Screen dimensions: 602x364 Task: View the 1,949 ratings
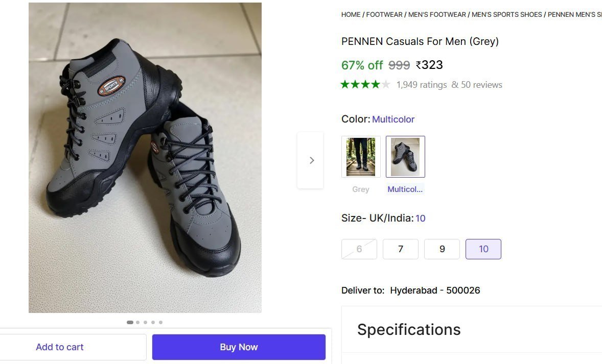point(422,84)
